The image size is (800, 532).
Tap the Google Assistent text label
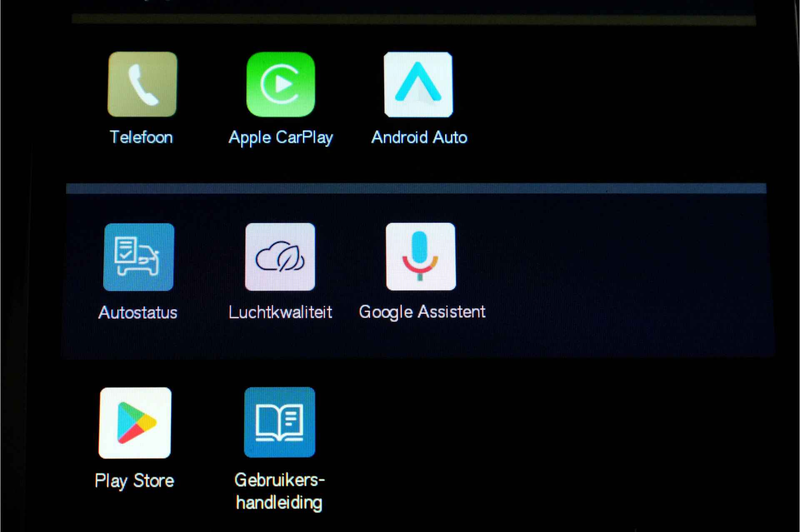[422, 312]
